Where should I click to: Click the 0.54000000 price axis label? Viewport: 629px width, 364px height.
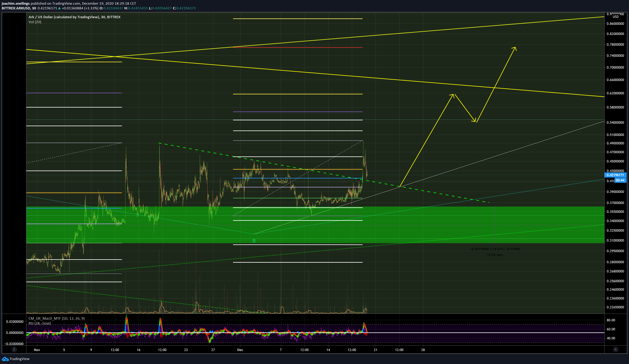pos(615,123)
